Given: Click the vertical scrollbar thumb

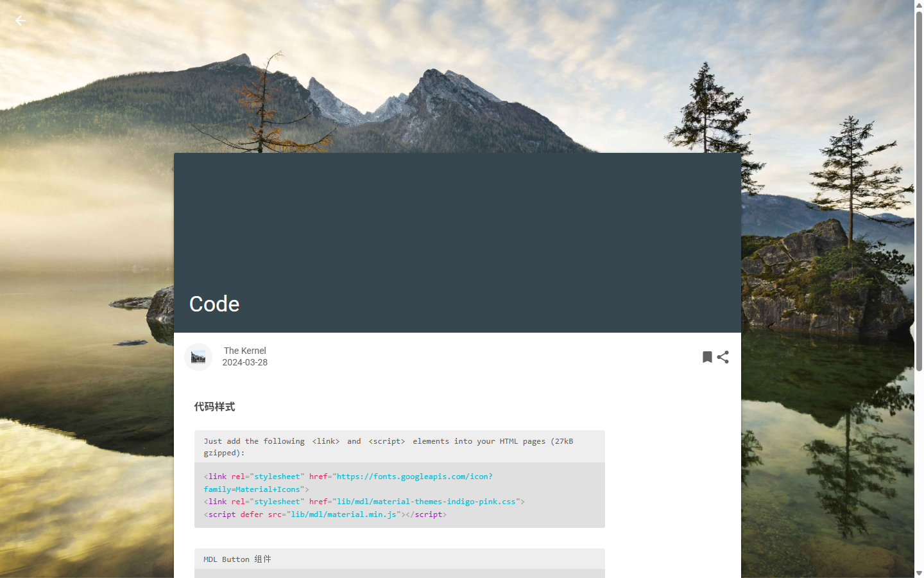Looking at the screenshot, I should (919, 191).
